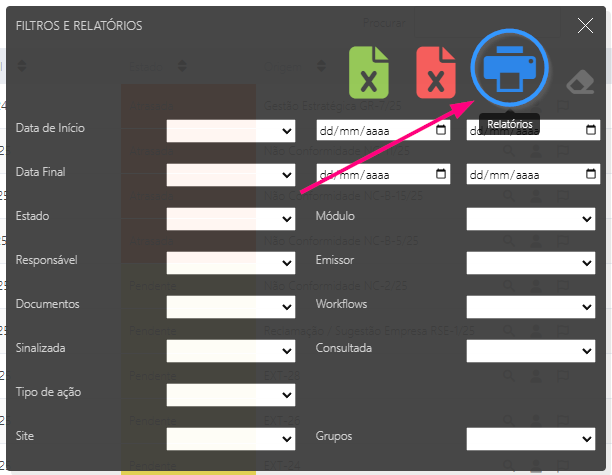The width and height of the screenshot is (612, 475).
Task: Open the Emissor dropdown
Action: (531, 263)
